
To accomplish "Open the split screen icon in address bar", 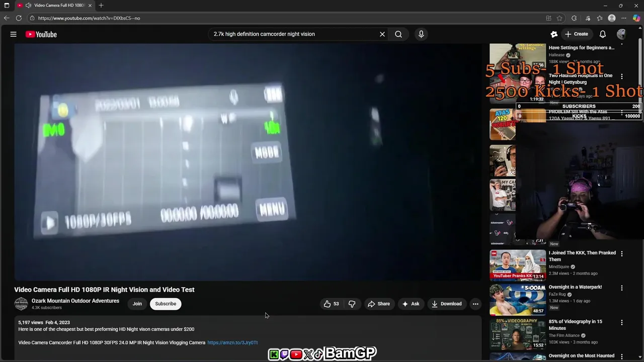I will (x=548, y=18).
